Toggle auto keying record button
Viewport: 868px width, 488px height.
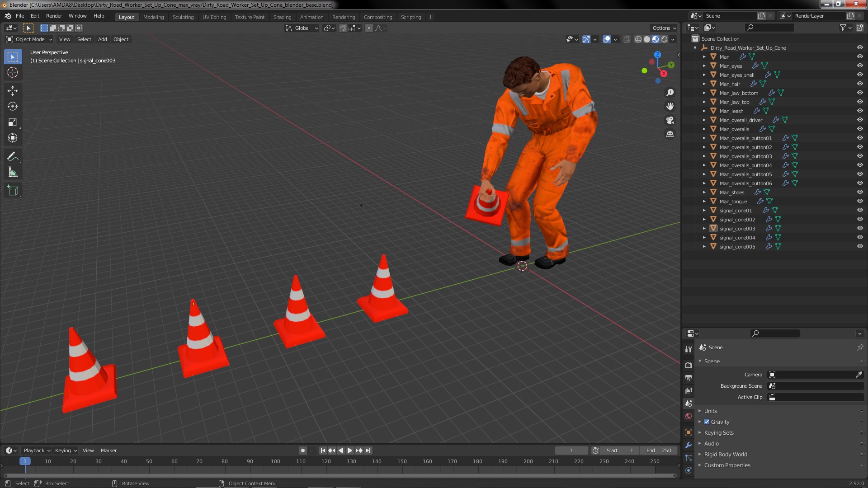(303, 450)
